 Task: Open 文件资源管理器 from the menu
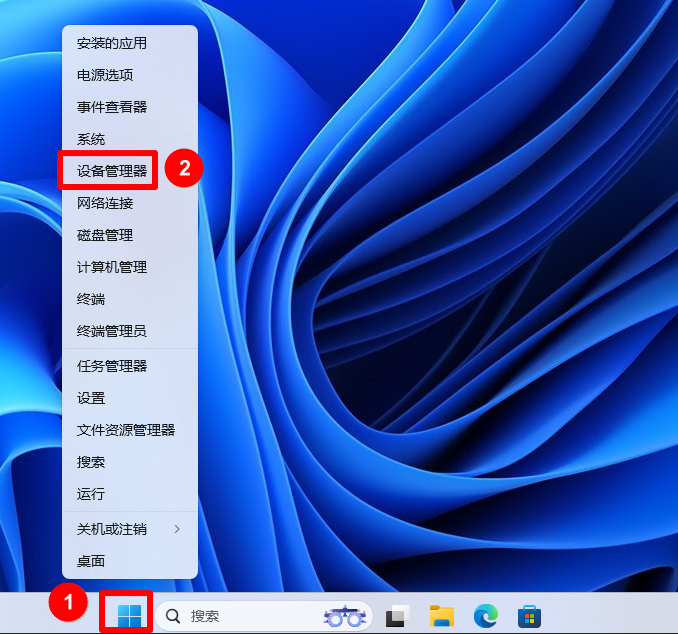coord(130,430)
